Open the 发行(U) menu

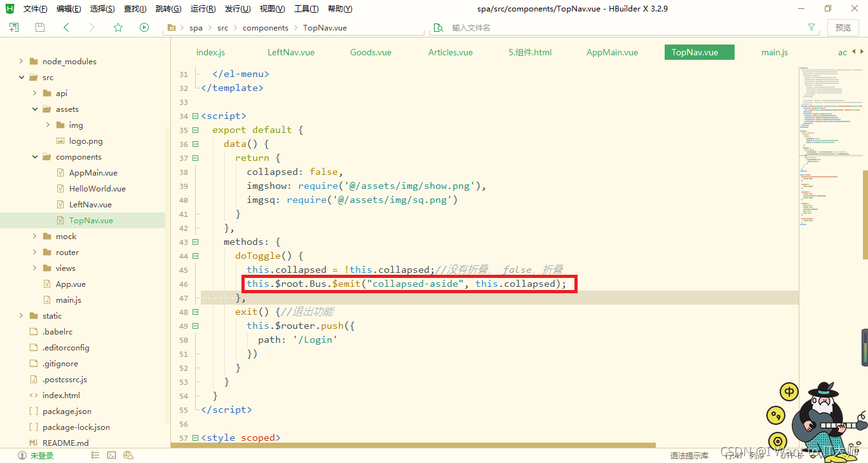click(x=238, y=9)
